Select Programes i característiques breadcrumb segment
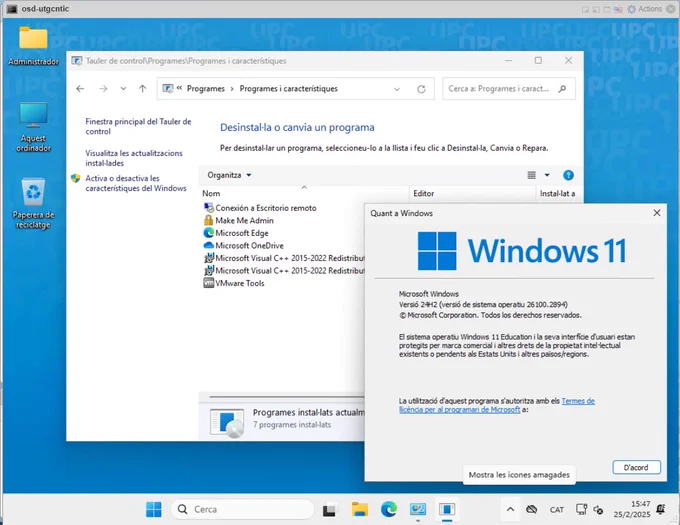The image size is (680, 525). tap(288, 89)
